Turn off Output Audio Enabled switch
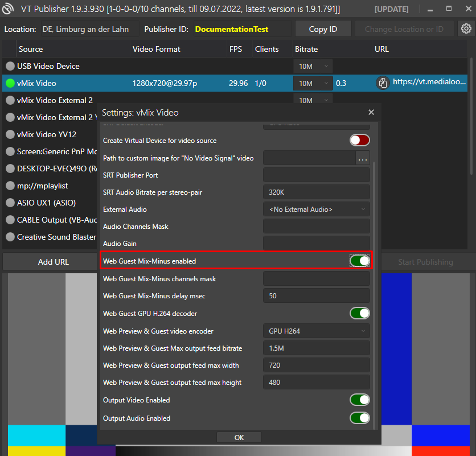Viewport: 476px width, 456px height. 359,418
